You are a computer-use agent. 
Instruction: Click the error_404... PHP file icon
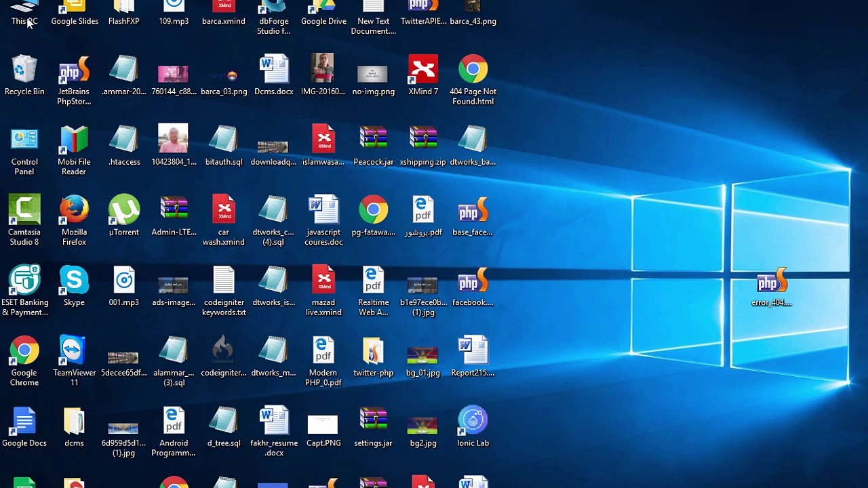(772, 287)
